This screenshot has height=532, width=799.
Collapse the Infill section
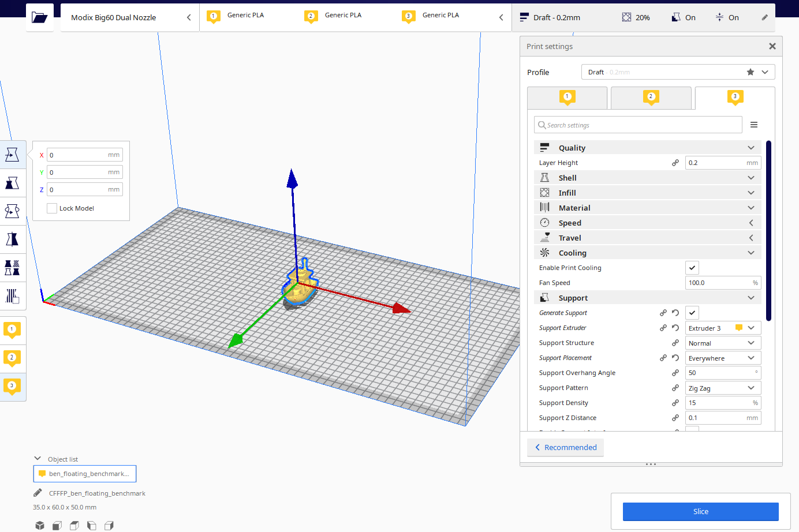point(648,193)
